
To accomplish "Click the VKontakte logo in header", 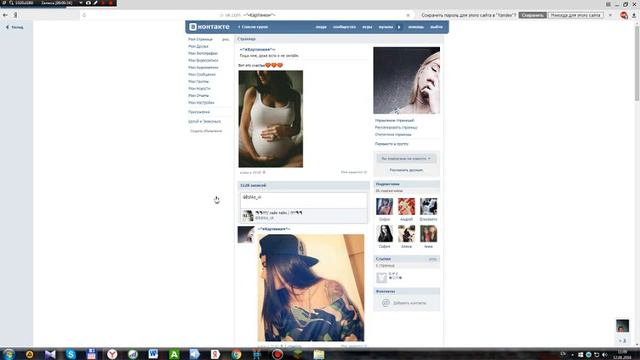I will pos(209,27).
